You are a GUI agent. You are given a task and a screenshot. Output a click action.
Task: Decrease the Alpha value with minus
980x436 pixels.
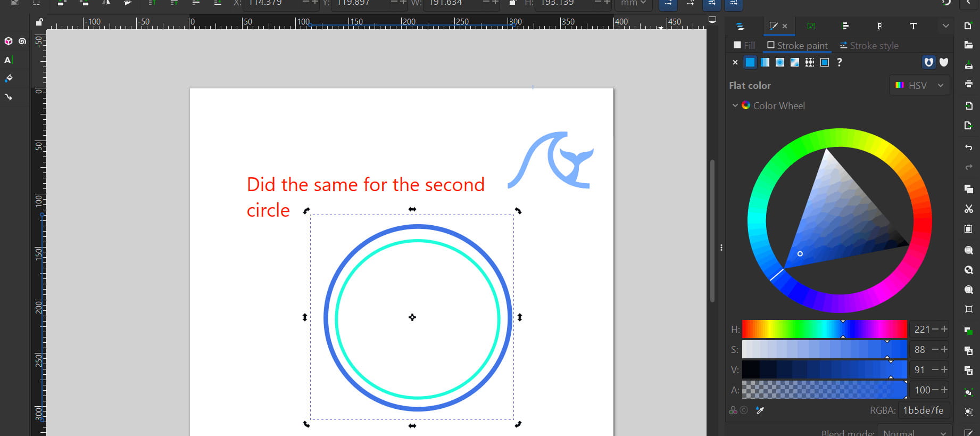[x=935, y=390]
